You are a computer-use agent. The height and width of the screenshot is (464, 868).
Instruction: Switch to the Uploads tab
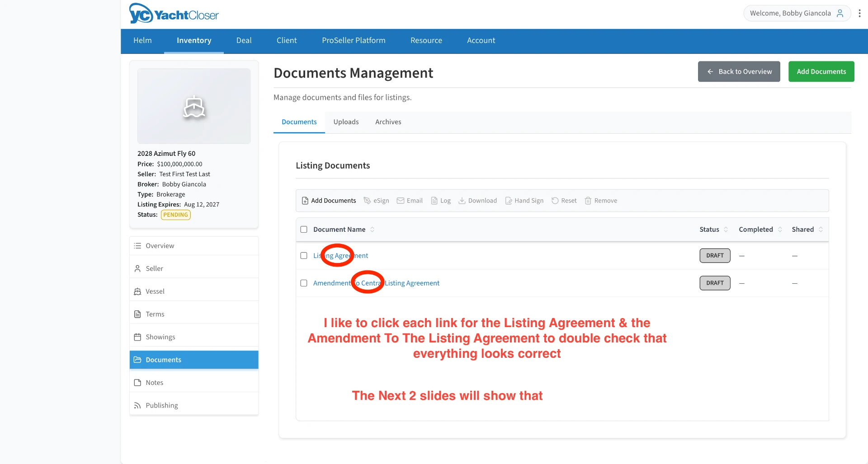(x=346, y=122)
